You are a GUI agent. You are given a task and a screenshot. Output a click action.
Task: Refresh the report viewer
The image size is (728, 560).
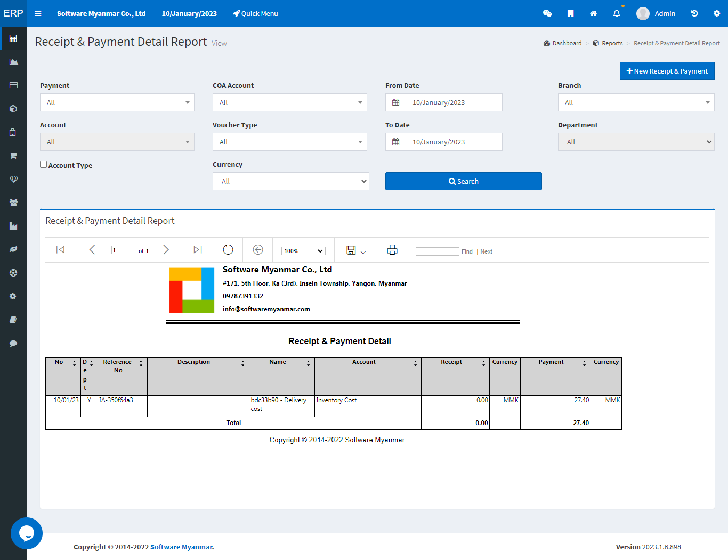228,250
